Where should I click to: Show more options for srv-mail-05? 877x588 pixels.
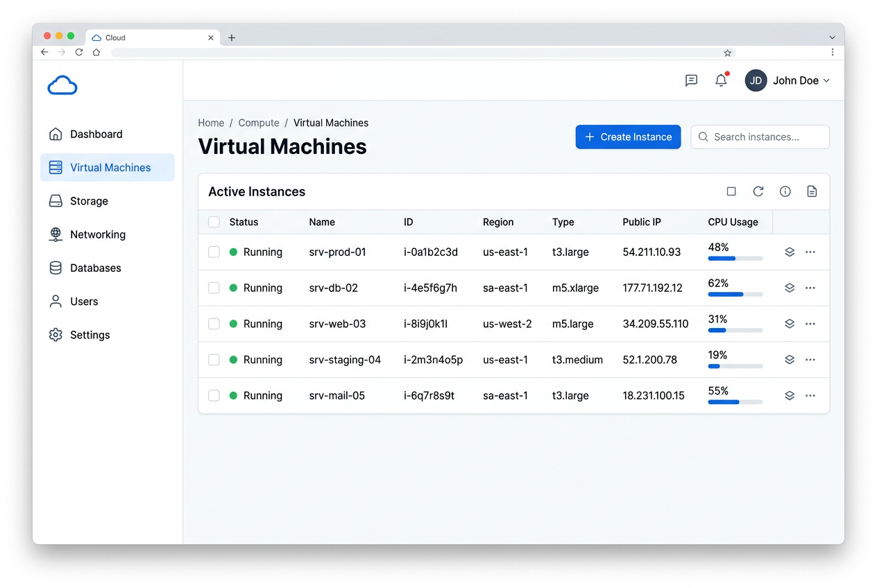click(x=810, y=396)
